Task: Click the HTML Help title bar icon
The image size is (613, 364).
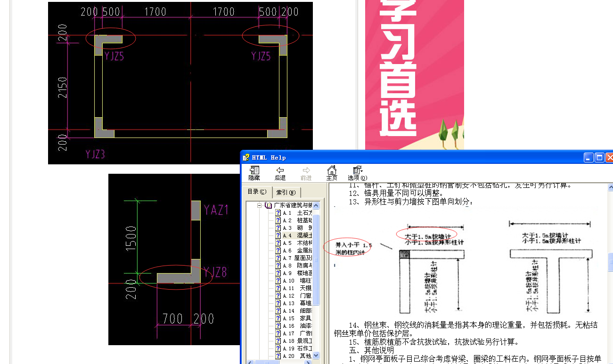Action: 247,157
